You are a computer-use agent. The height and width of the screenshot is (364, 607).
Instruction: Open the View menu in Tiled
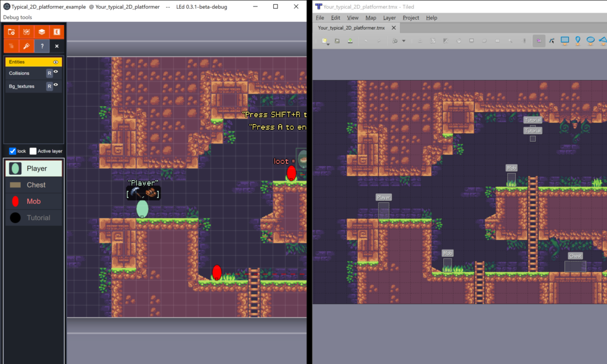pos(352,18)
